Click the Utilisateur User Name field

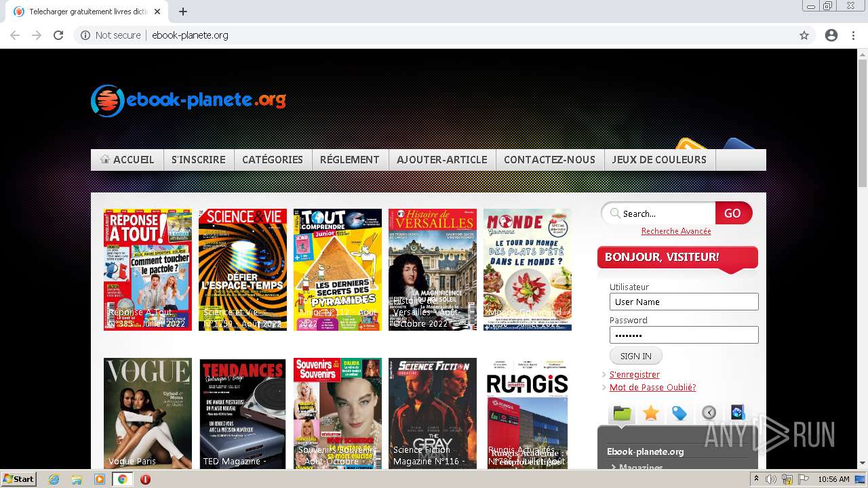[684, 302]
